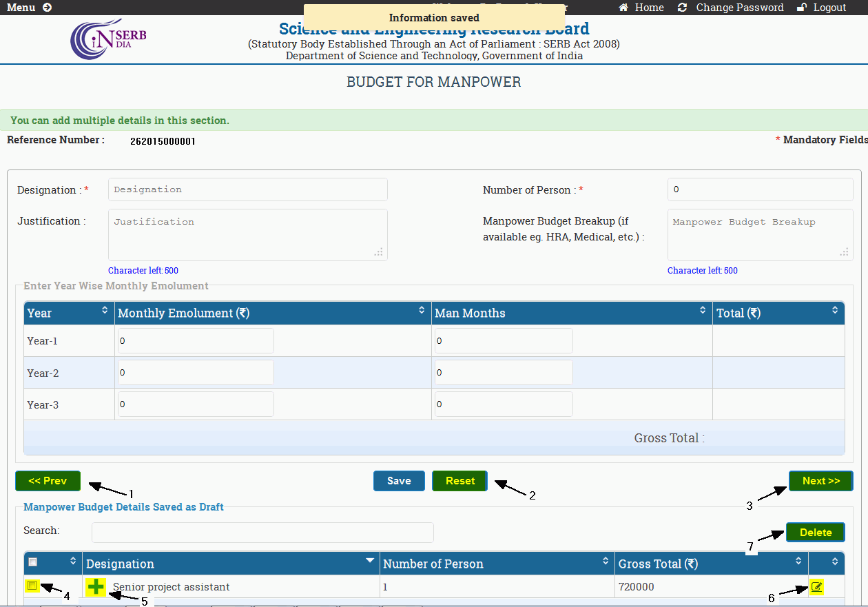This screenshot has width=868, height=607.
Task: Click the SERB India logo
Action: [109, 39]
